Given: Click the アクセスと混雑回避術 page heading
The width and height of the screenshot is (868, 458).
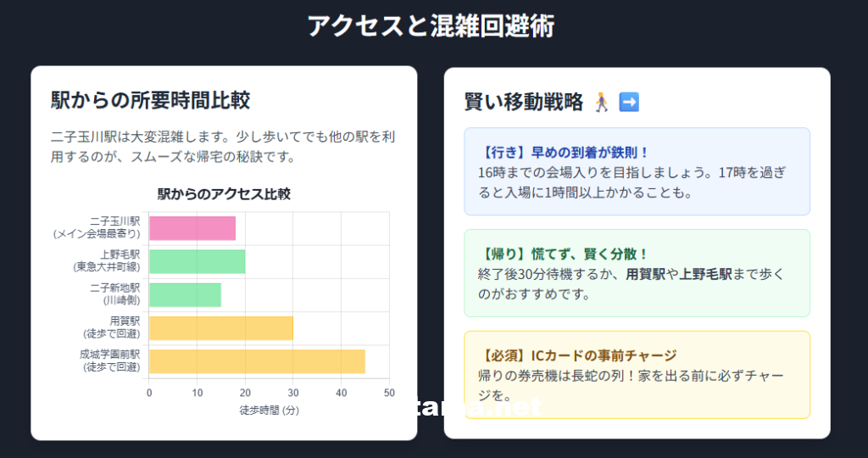Looking at the screenshot, I should (431, 25).
